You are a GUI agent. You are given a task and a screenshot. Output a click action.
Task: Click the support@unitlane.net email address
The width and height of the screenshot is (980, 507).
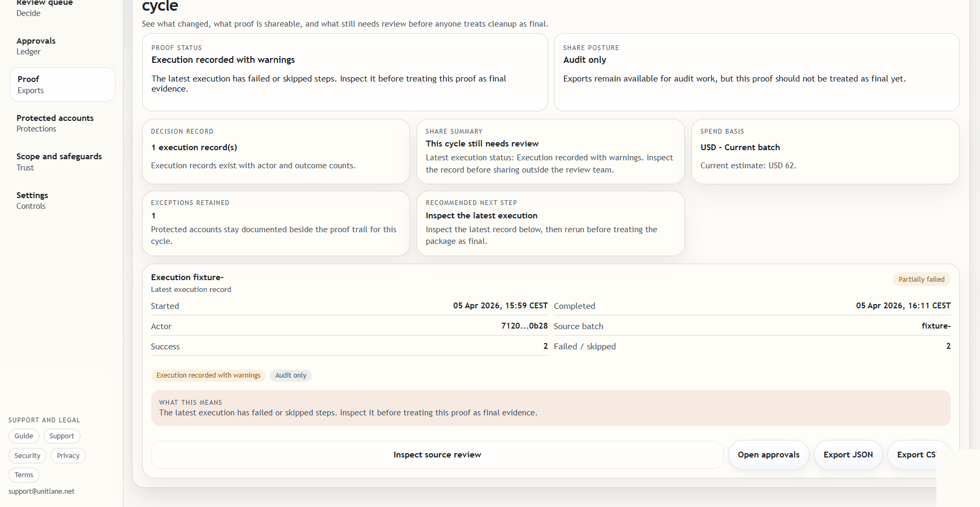coord(42,492)
